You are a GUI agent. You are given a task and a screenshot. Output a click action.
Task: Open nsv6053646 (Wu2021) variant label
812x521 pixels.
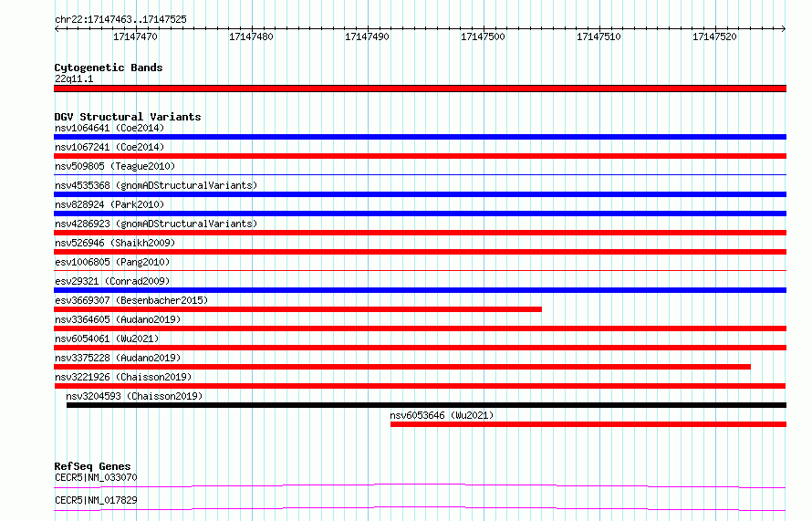click(442, 415)
